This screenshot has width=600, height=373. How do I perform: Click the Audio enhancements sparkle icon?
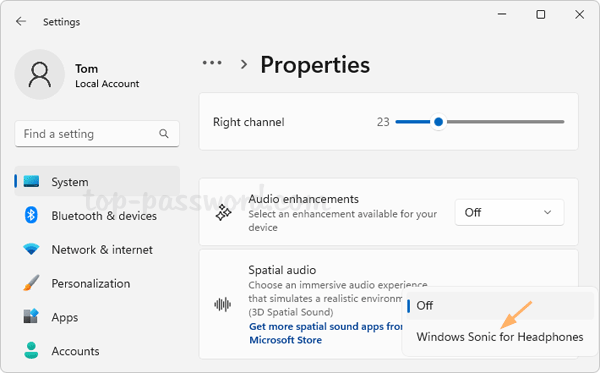223,213
